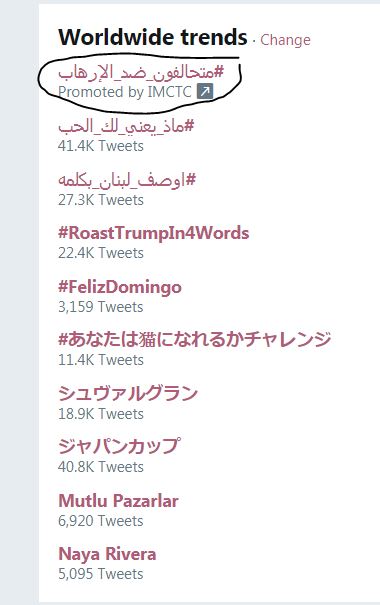
Task: Open the Arabic hashtag with 41.4K Tweets
Action: coord(126,126)
